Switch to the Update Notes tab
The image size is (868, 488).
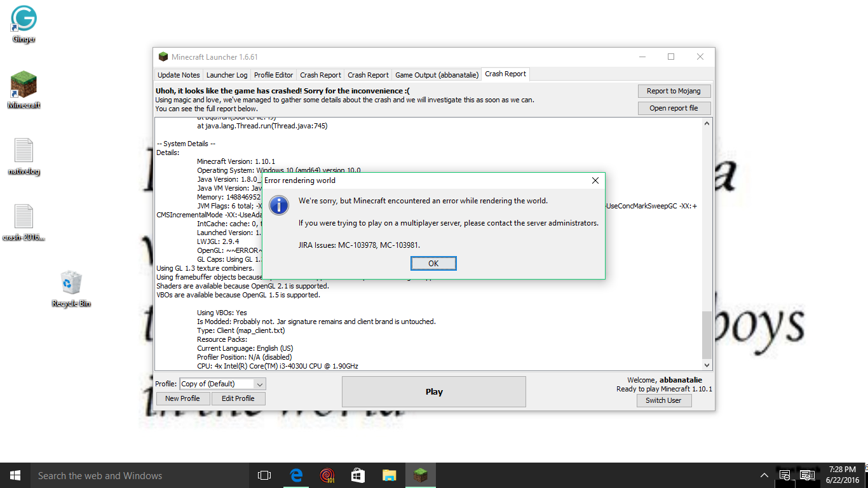(179, 75)
